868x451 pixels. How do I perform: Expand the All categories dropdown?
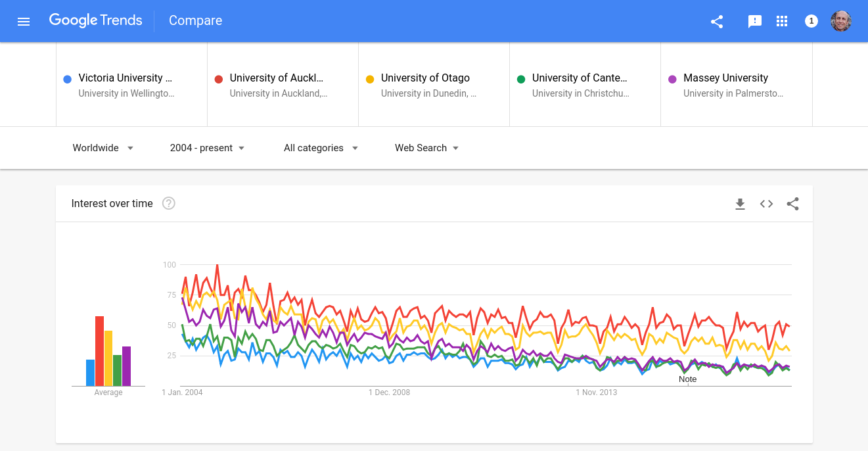click(x=321, y=148)
